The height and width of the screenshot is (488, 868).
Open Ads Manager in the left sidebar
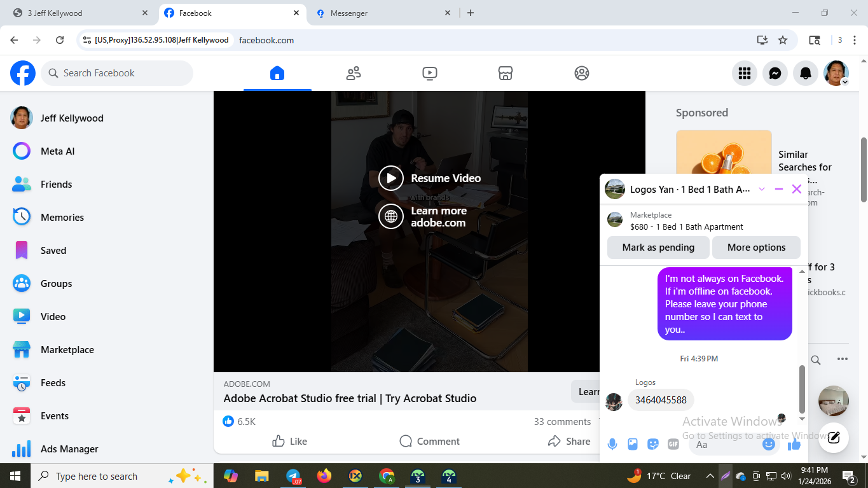pos(106,449)
